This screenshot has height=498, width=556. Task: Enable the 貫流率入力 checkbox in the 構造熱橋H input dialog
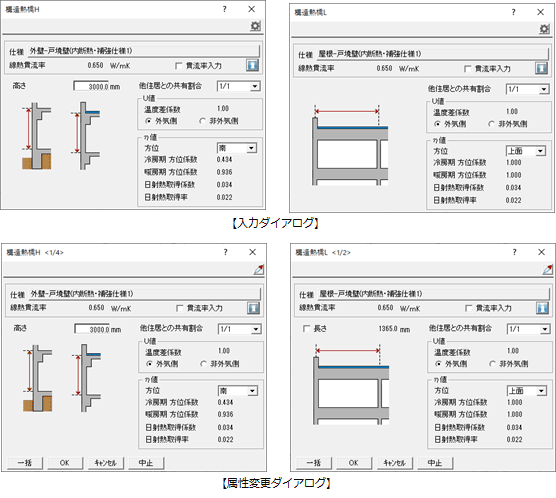click(179, 66)
